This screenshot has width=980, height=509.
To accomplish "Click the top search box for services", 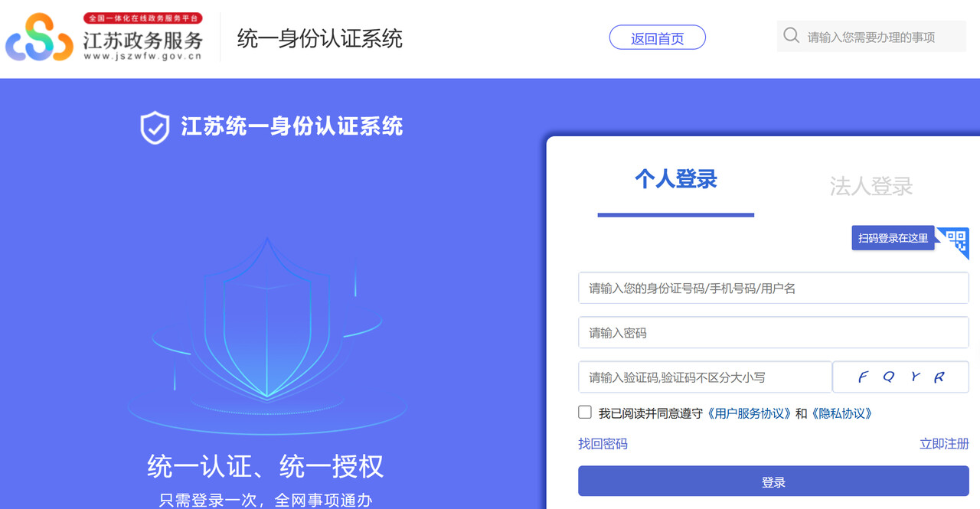I will coord(871,36).
